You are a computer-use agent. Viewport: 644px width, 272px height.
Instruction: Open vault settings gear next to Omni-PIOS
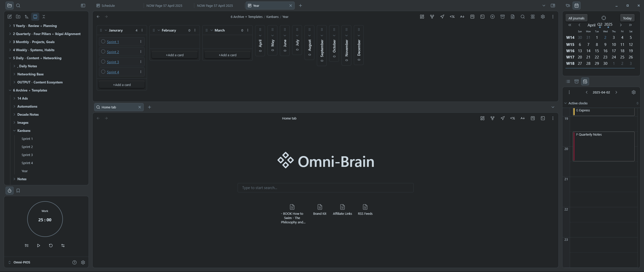(83, 262)
